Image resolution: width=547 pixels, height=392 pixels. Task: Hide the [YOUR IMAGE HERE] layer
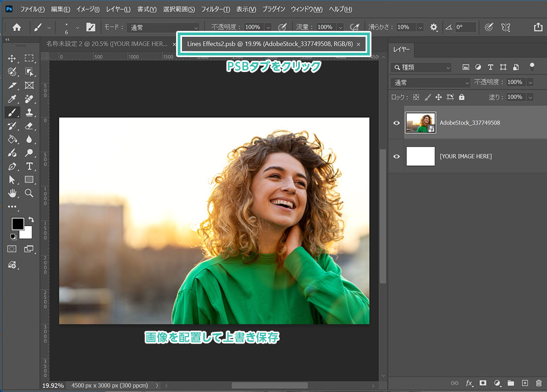397,156
